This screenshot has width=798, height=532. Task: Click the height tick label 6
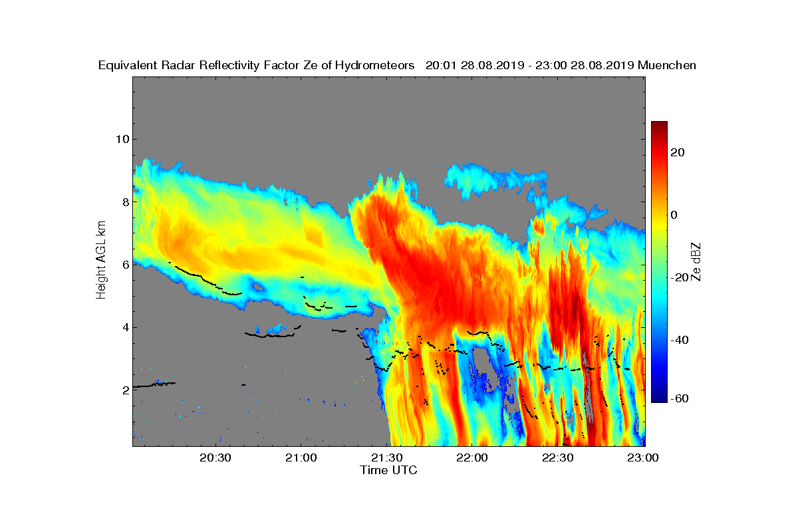tap(124, 264)
